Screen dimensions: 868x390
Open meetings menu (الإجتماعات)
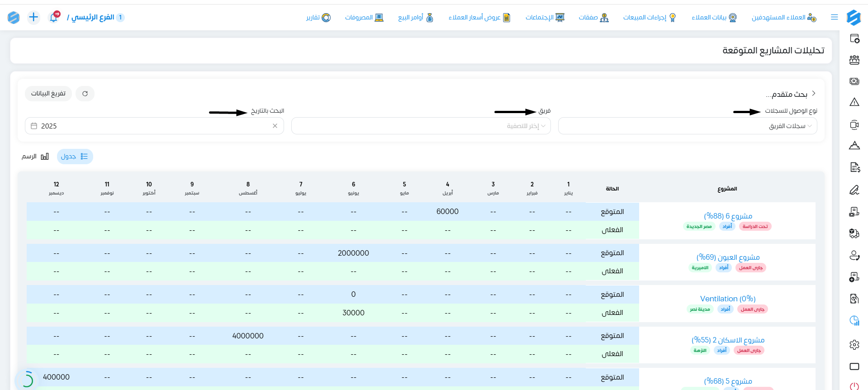[x=545, y=17]
